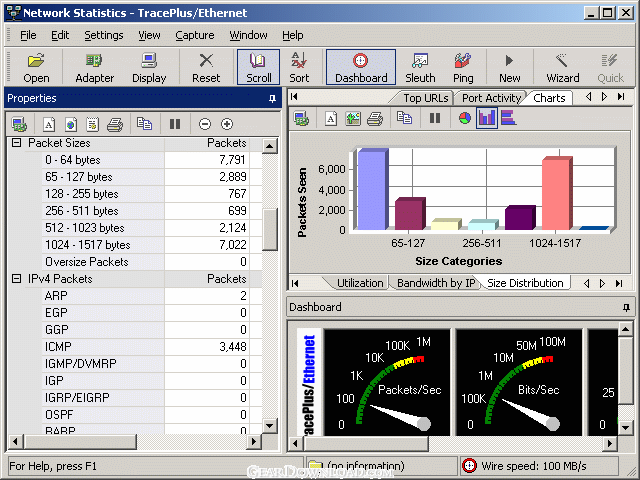
Task: Open the Ping tool
Action: 463,67
